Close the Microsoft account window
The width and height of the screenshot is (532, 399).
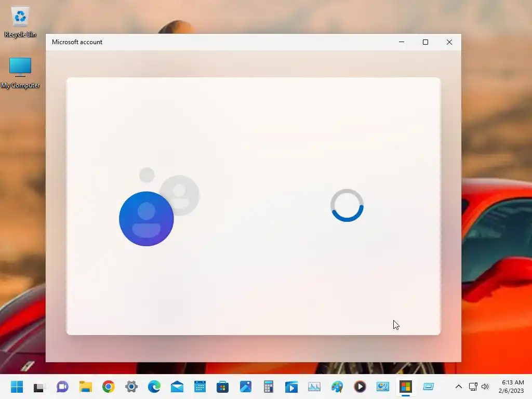(449, 42)
